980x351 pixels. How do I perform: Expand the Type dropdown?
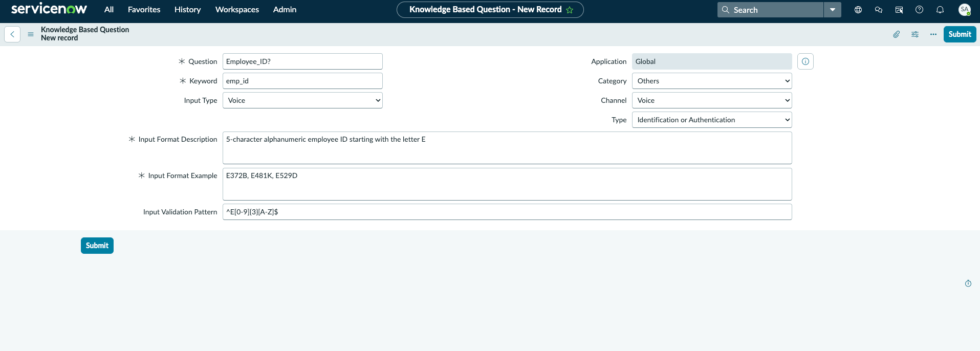coord(712,120)
